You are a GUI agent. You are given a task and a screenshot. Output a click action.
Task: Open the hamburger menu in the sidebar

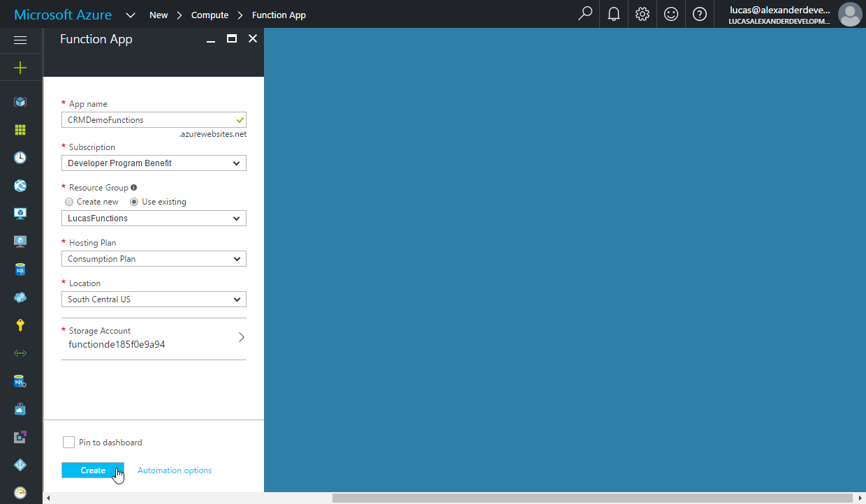coord(20,40)
